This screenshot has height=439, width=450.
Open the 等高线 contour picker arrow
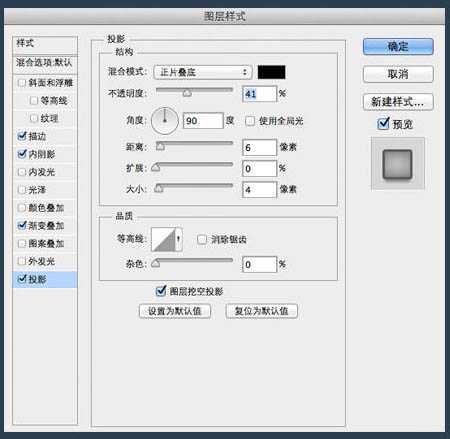[x=178, y=239]
